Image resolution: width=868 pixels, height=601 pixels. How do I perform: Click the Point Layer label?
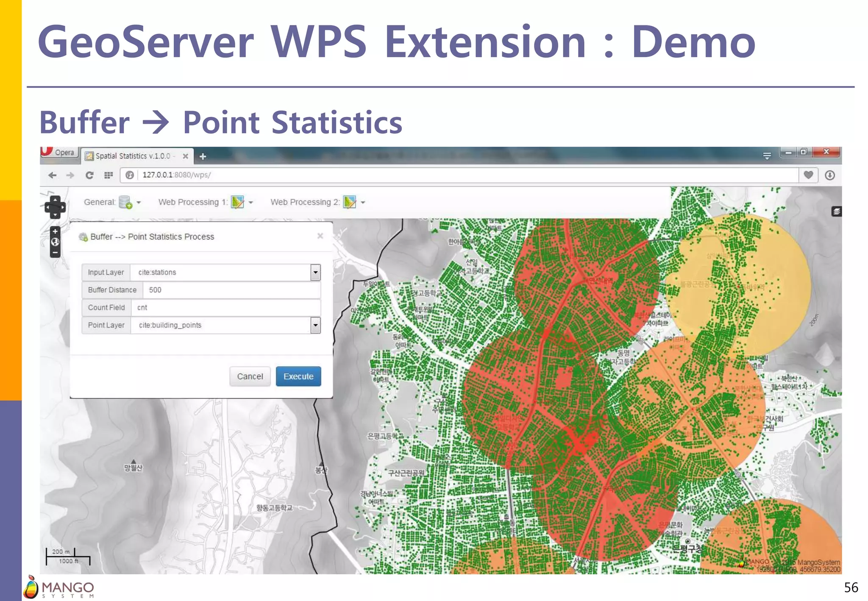(106, 326)
